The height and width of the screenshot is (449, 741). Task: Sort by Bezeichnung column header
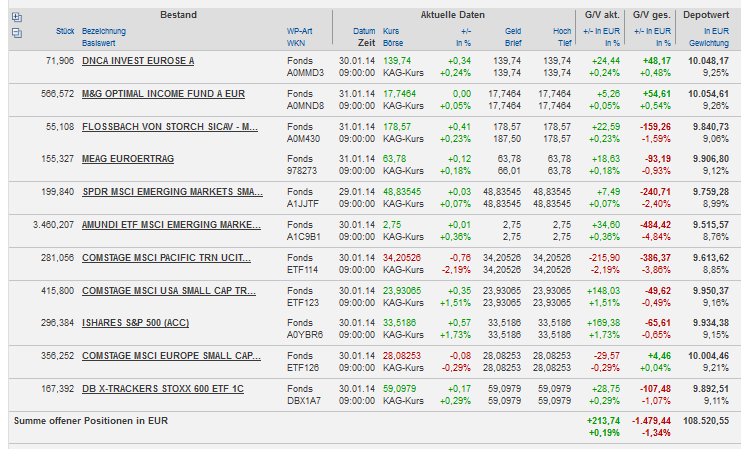click(x=104, y=32)
